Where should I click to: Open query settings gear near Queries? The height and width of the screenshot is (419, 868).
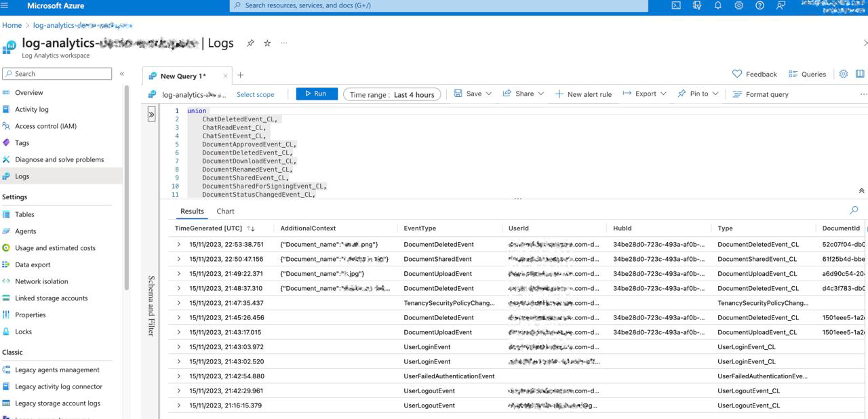[844, 74]
